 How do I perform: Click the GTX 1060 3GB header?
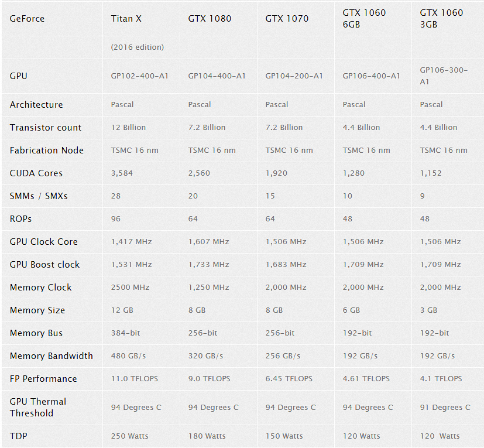441,19
